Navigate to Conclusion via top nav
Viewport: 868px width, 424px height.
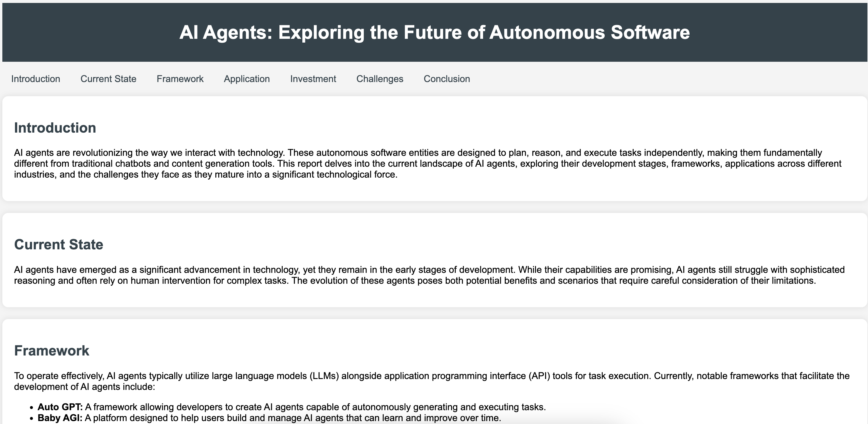[x=446, y=79]
